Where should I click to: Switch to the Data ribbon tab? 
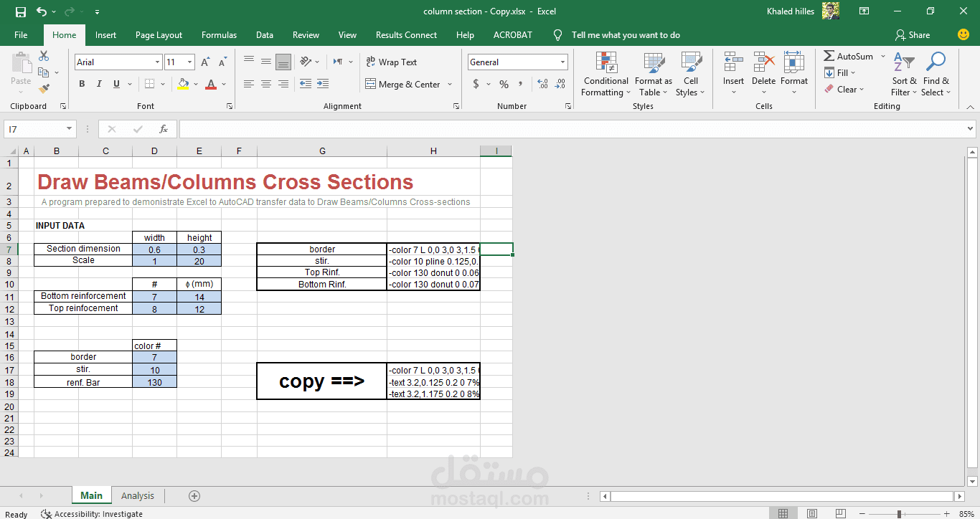265,35
